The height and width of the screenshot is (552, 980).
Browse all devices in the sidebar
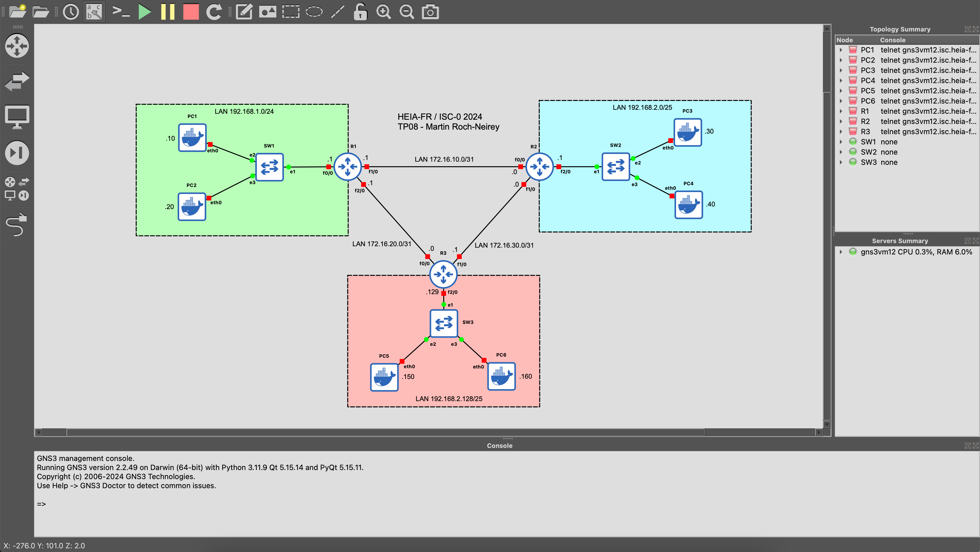[x=17, y=188]
